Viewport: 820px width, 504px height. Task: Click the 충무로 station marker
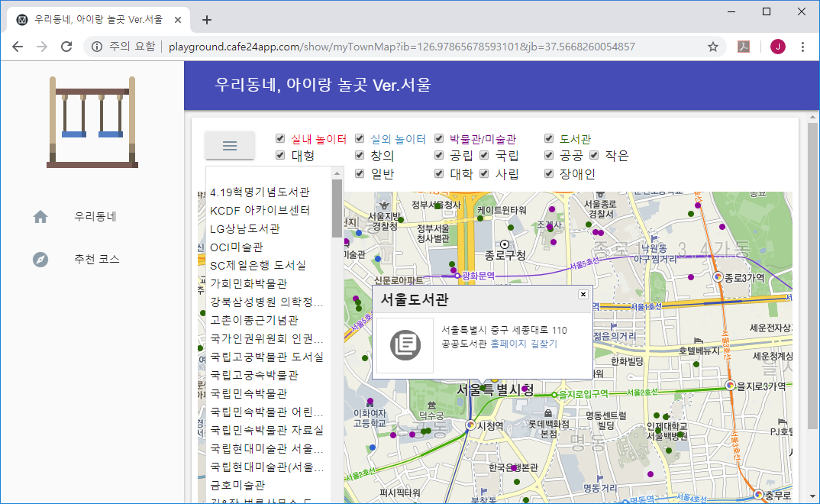point(759,493)
